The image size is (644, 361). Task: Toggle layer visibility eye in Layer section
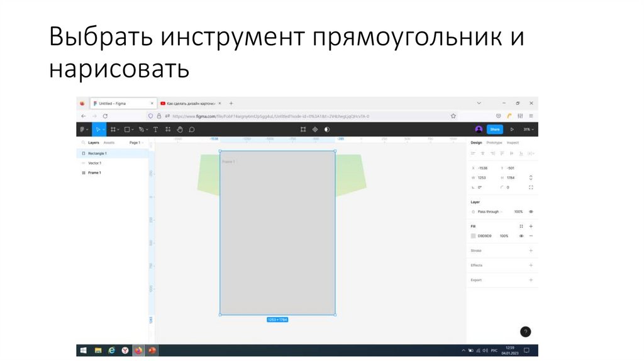click(531, 212)
